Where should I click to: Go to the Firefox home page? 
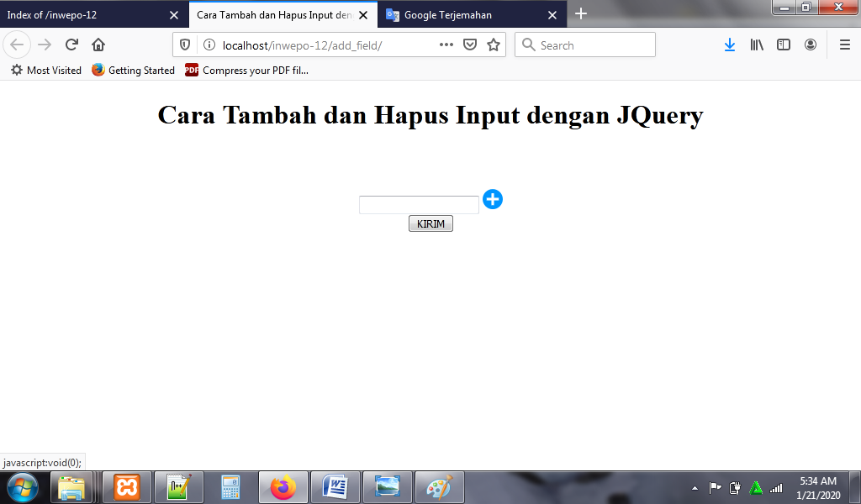point(98,45)
